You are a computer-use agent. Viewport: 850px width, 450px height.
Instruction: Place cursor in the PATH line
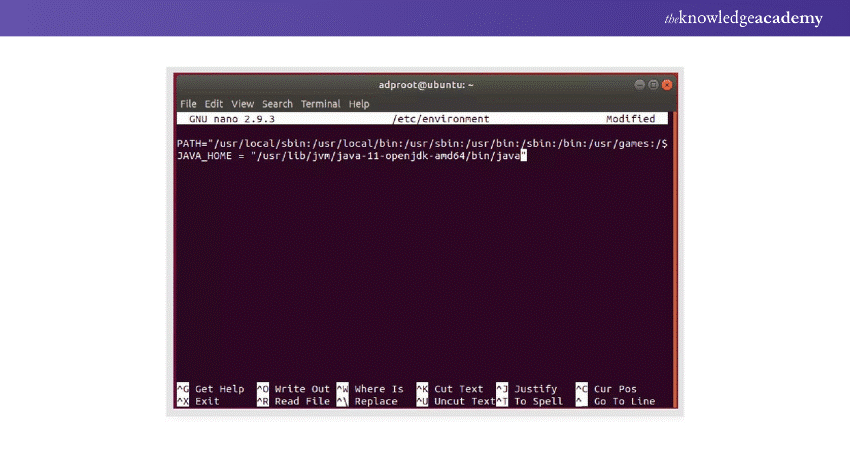420,144
